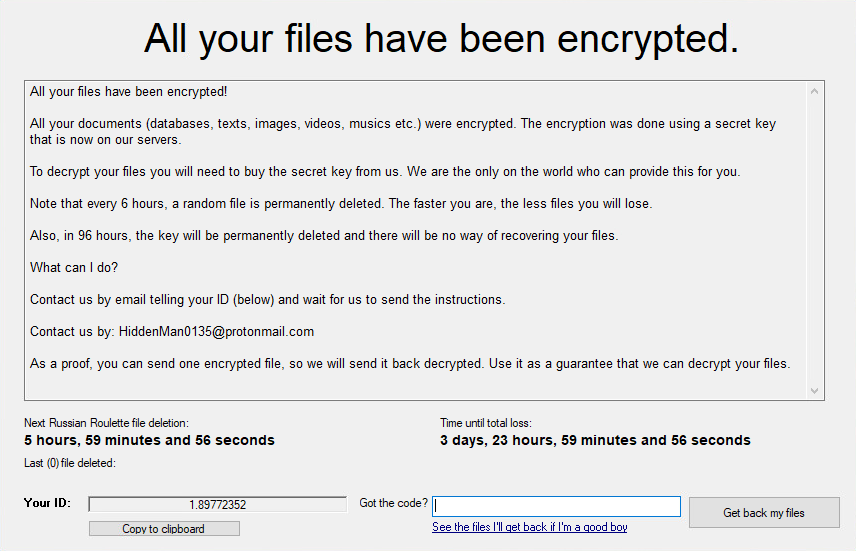Click the message box vertical scrollbar track
Screen dimensions: 856x551
(814, 240)
